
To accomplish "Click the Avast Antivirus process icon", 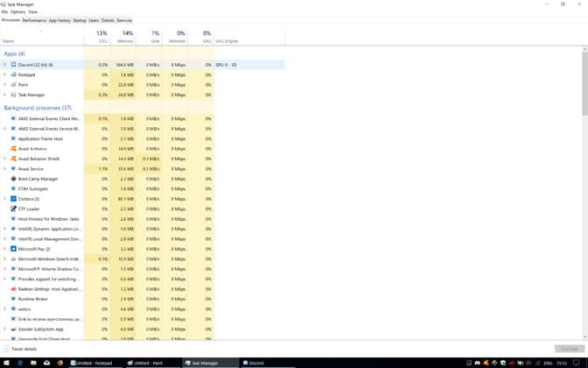I will 13,149.
